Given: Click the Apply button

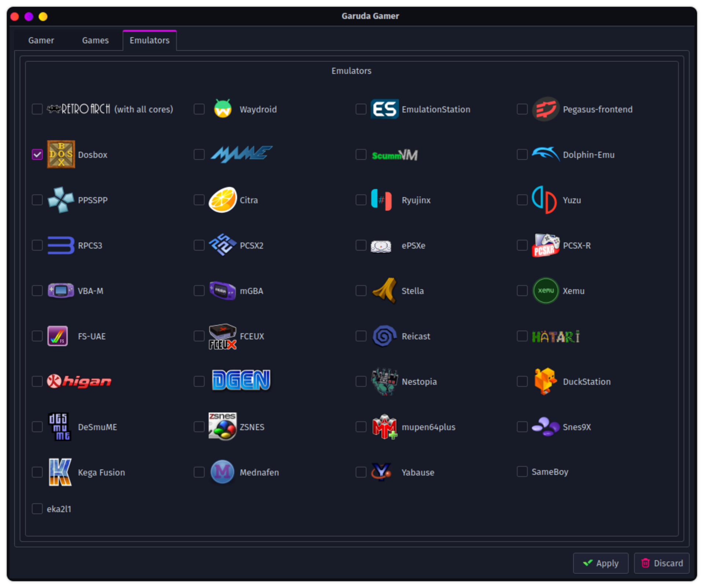Looking at the screenshot, I should coord(601,563).
